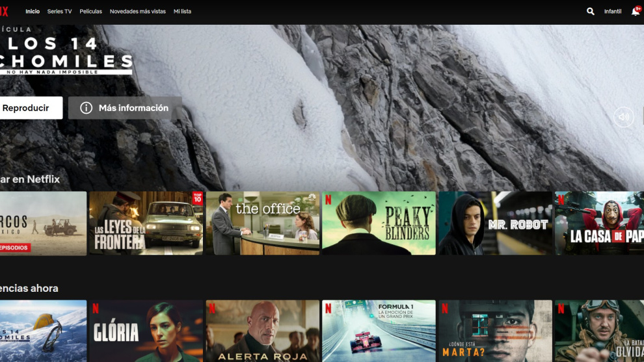Select the Alerta Roja movie card

tap(263, 330)
